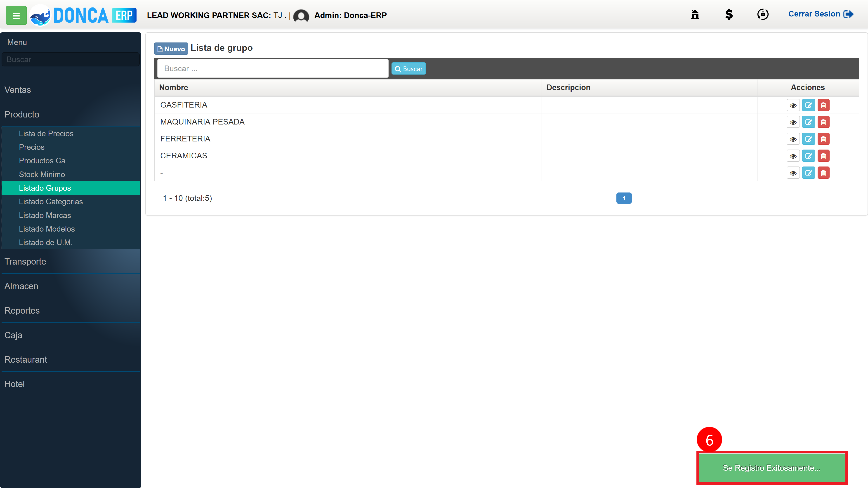Select Listado Grupos submenu item
Image resolution: width=868 pixels, height=488 pixels.
pos(71,188)
